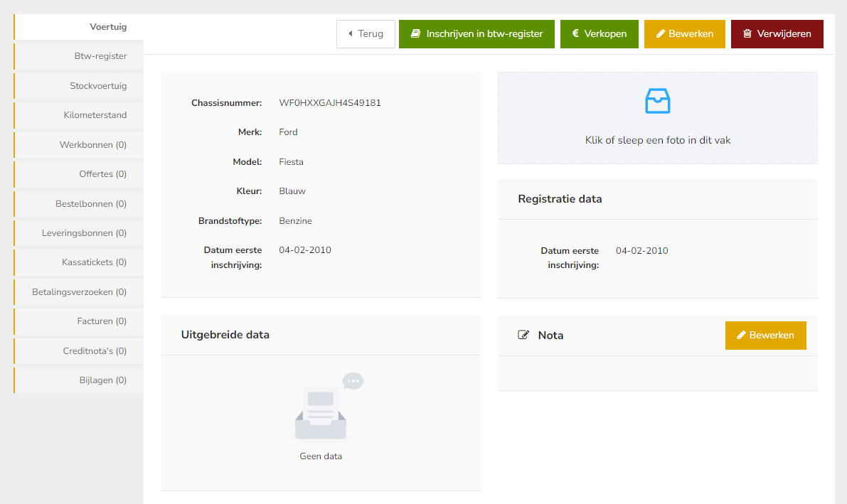Screen dimensions: 847x504
Task: Click the inbox icon in the photo upload area
Action: pos(657,102)
